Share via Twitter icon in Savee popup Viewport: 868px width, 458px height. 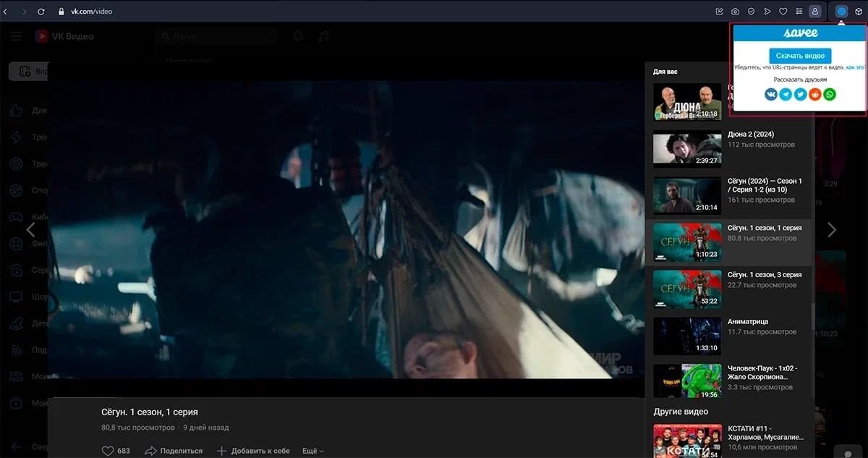pyautogui.click(x=800, y=94)
